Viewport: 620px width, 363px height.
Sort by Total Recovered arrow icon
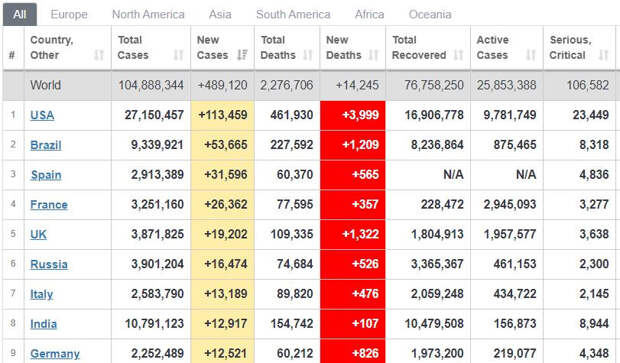(458, 55)
